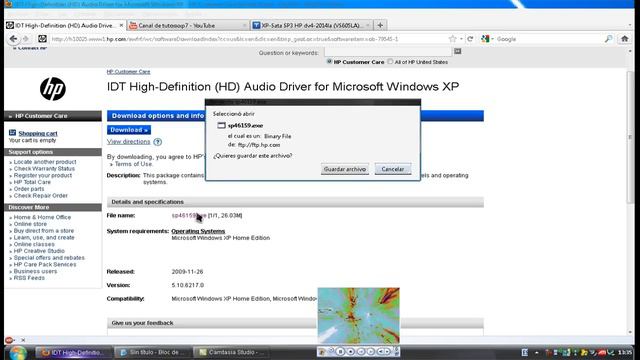Open Buy direct from a store link
Screen dimensions: 640x360
tap(44, 231)
